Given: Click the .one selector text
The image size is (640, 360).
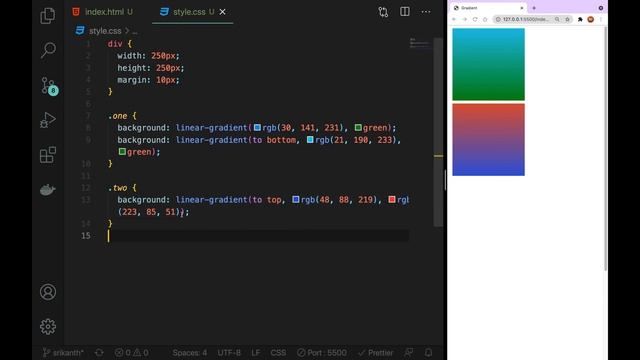Looking at the screenshot, I should (118, 116).
